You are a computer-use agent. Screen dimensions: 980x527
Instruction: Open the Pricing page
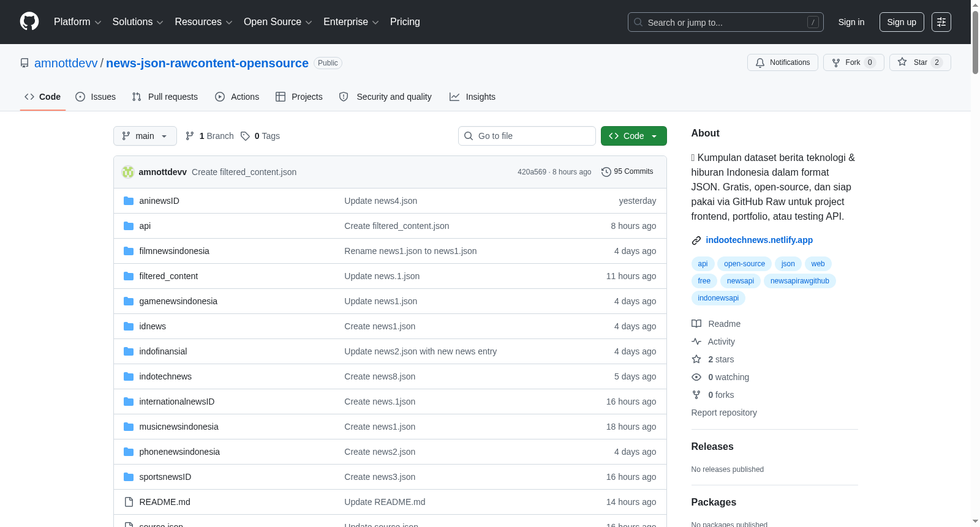point(405,22)
